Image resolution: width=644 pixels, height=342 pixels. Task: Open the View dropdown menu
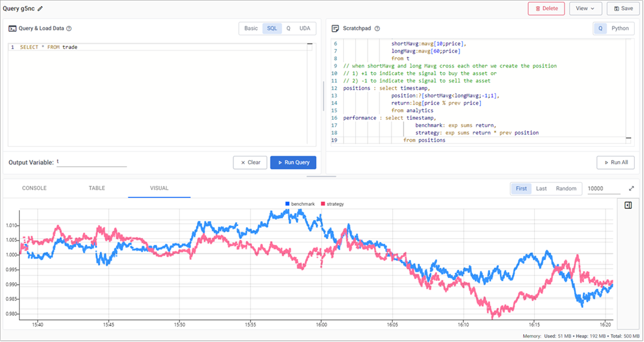pos(585,9)
